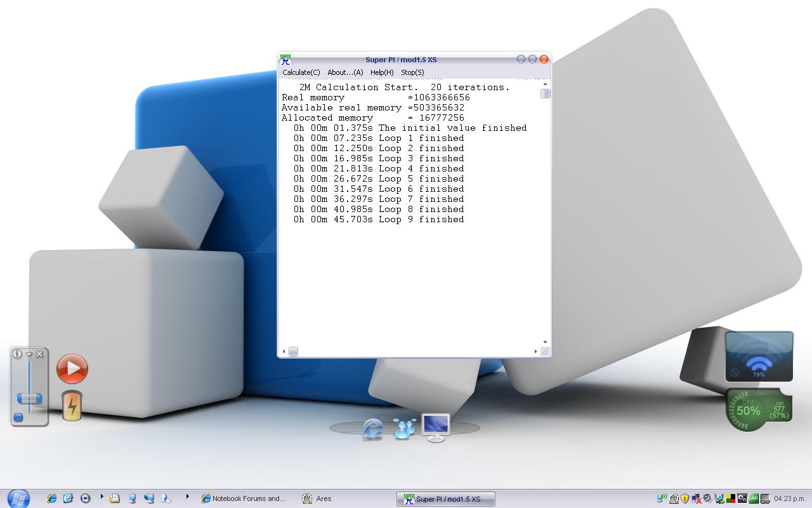
Task: Close the volume slider widget
Action: coord(39,354)
